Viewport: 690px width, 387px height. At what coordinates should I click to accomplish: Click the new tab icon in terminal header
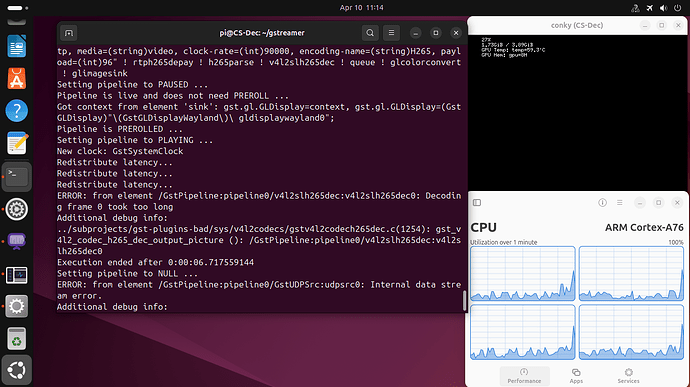tap(69, 33)
